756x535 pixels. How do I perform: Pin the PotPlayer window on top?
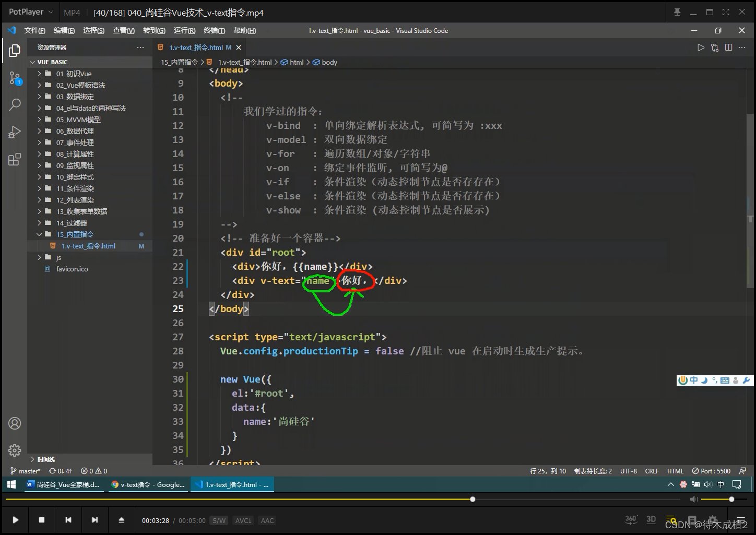click(x=677, y=12)
